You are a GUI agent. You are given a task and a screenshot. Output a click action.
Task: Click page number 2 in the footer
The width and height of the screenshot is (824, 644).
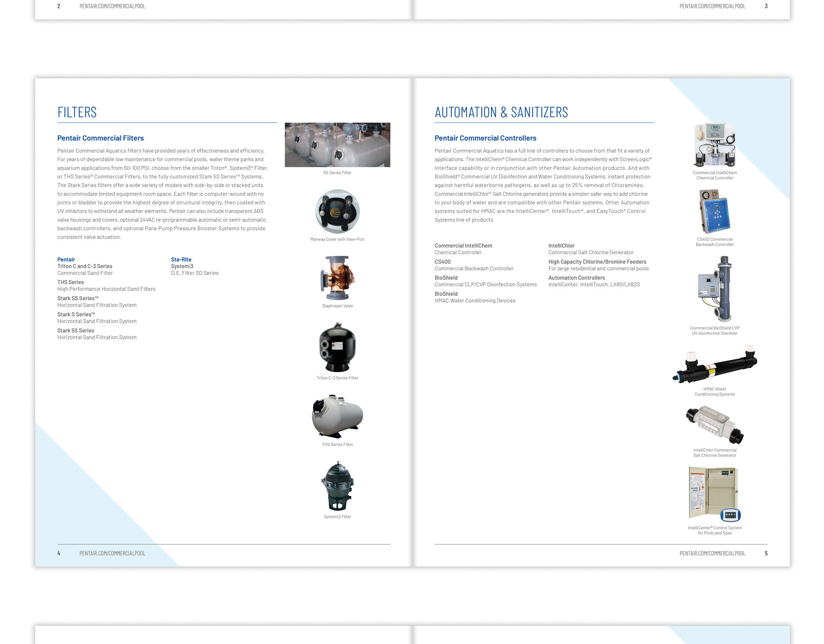[59, 6]
